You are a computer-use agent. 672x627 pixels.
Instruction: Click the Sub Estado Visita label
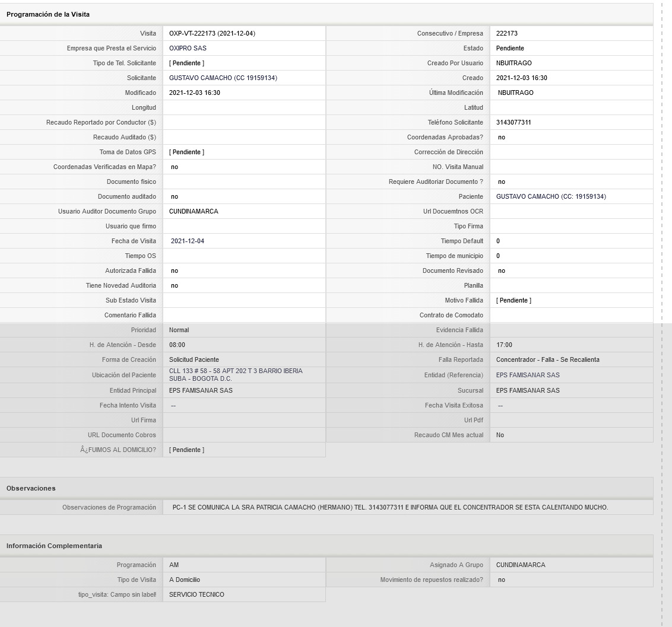[131, 301]
